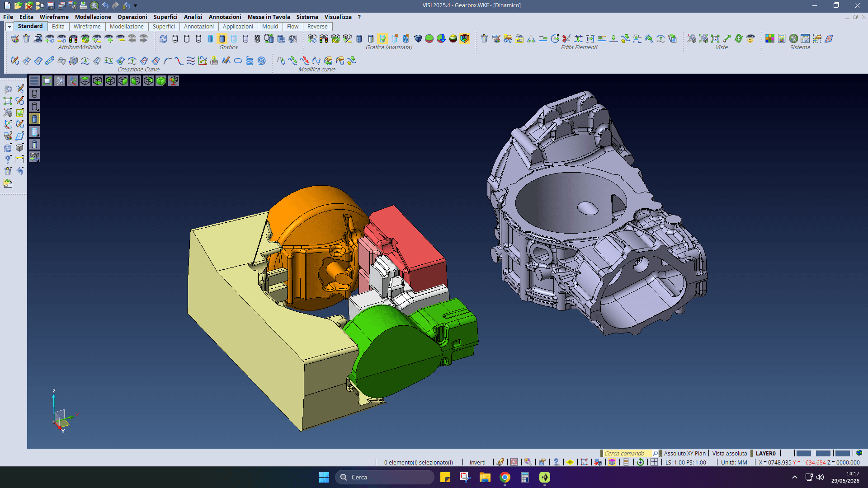Open the Modellazione menu

(x=93, y=17)
